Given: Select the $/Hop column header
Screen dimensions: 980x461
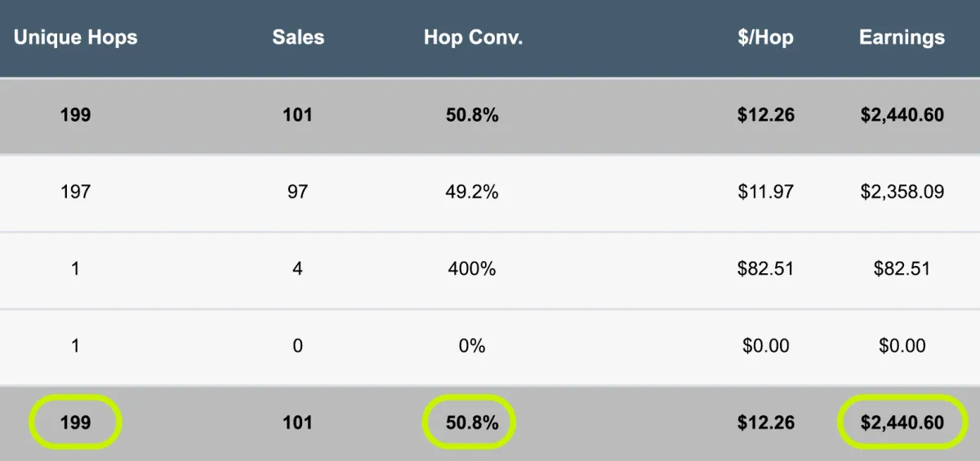Looking at the screenshot, I should click(765, 38).
